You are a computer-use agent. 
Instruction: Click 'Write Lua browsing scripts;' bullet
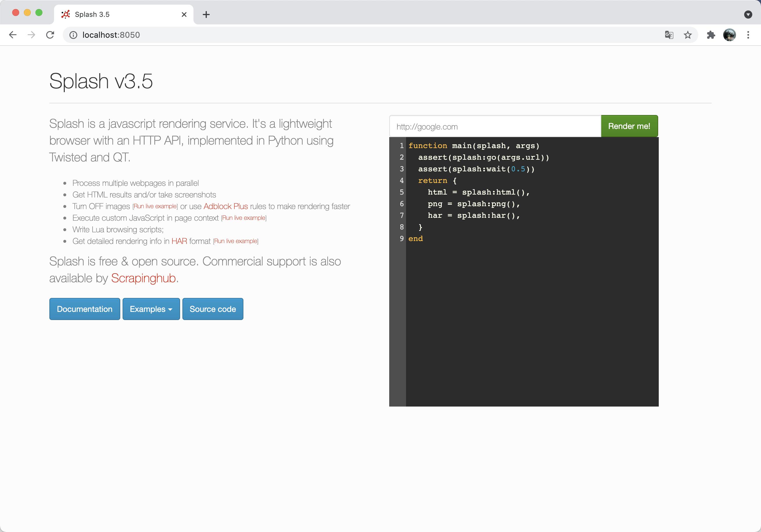(118, 229)
